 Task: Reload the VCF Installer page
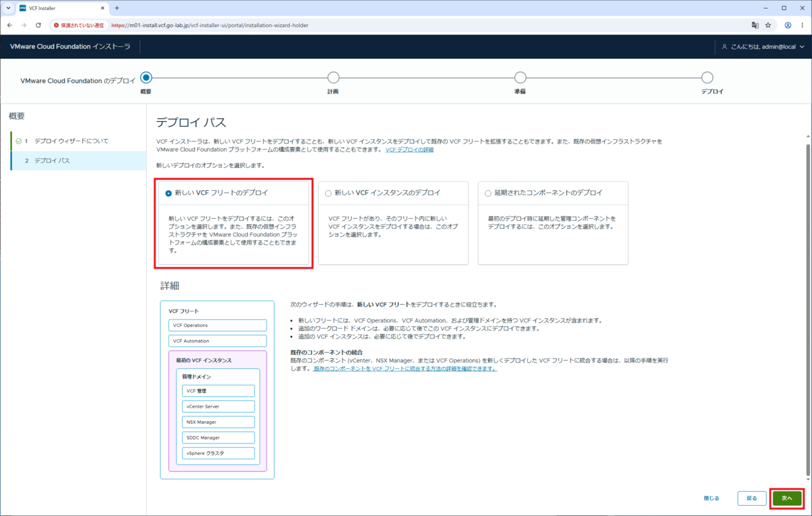click(x=39, y=25)
